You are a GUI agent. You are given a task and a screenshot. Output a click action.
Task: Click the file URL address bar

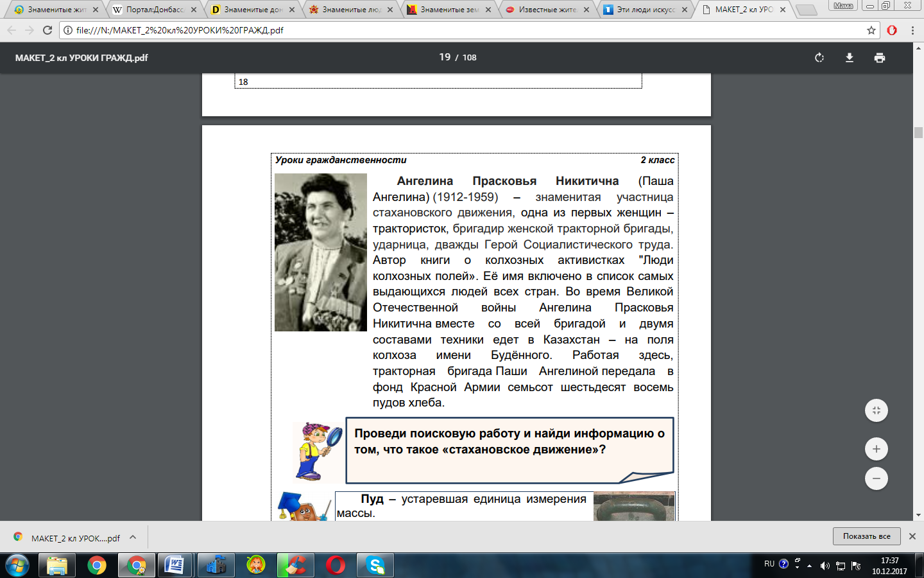[x=468, y=30]
